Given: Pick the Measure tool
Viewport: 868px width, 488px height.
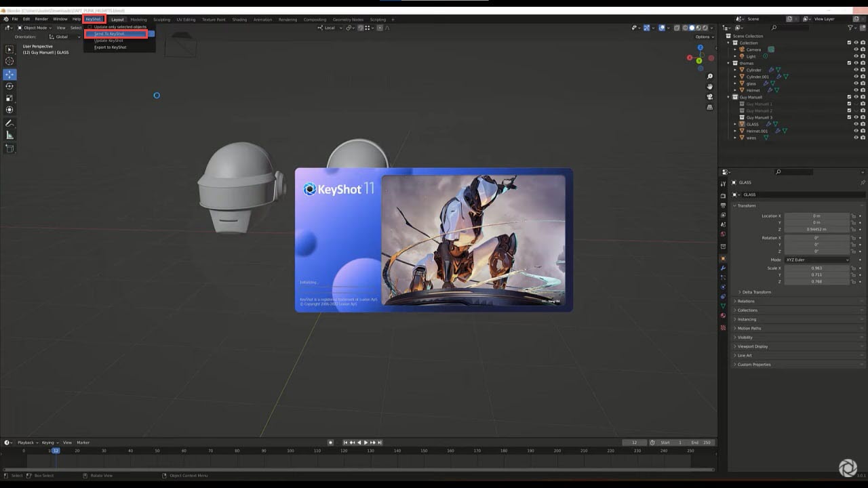Looking at the screenshot, I should [x=9, y=136].
